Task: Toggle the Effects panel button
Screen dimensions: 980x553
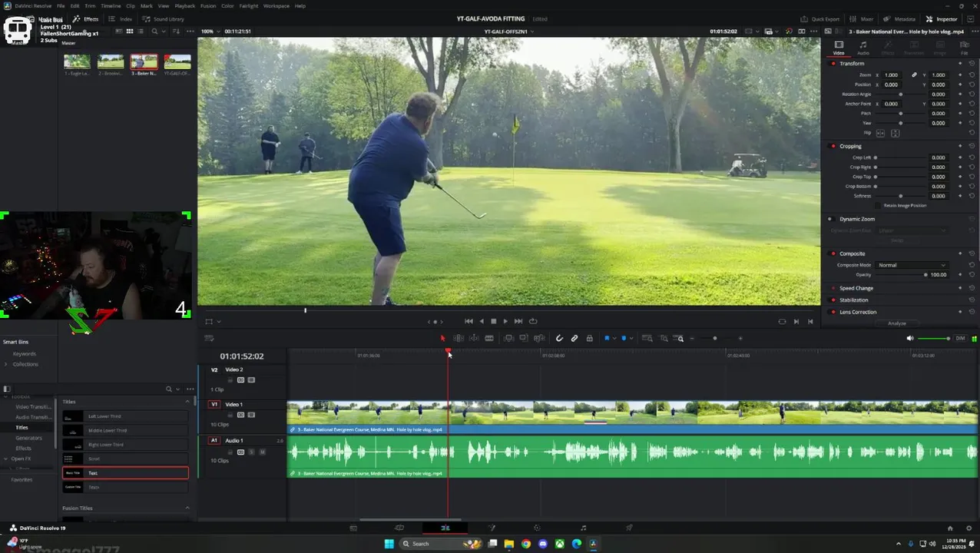Action: coord(86,19)
